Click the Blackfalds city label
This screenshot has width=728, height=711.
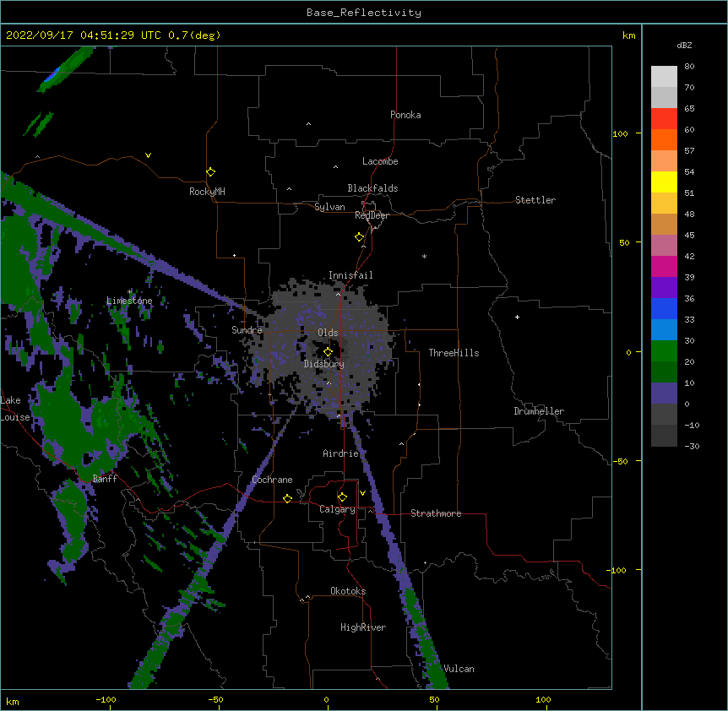pos(372,188)
